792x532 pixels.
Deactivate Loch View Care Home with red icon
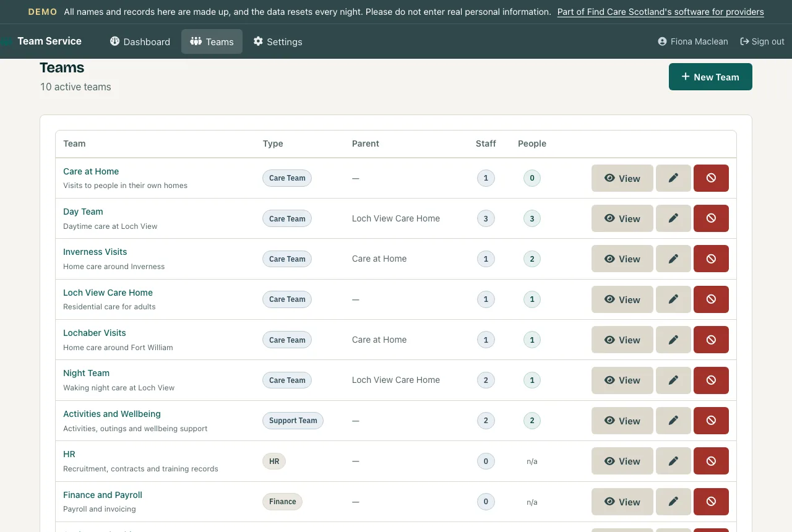tap(711, 299)
